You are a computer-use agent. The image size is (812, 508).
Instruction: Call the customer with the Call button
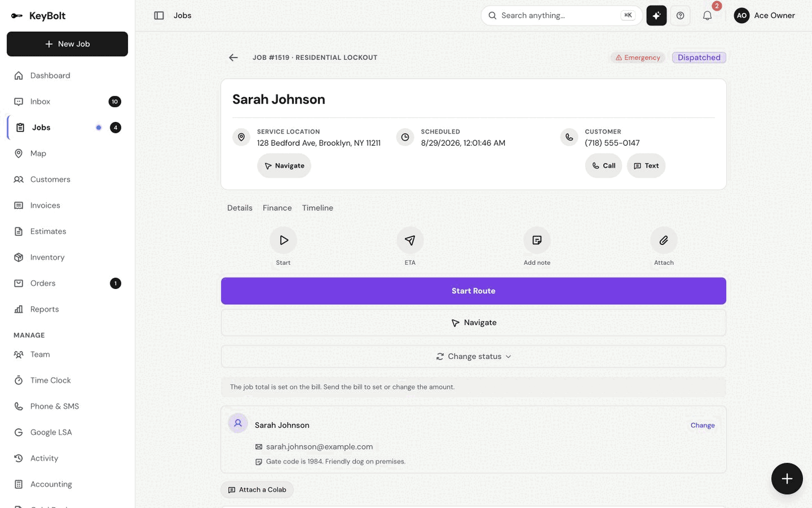(x=603, y=166)
